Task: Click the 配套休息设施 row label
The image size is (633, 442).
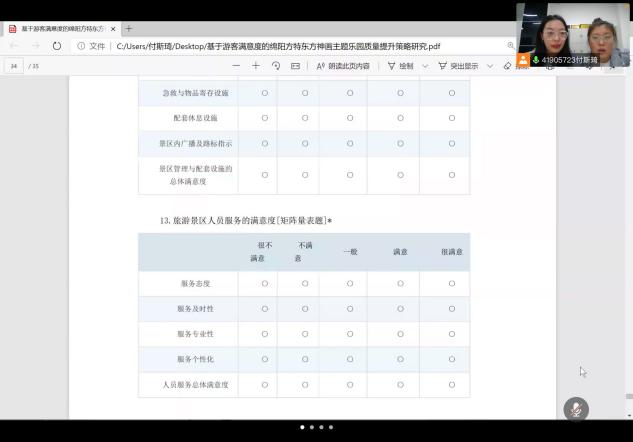Action: click(x=195, y=118)
